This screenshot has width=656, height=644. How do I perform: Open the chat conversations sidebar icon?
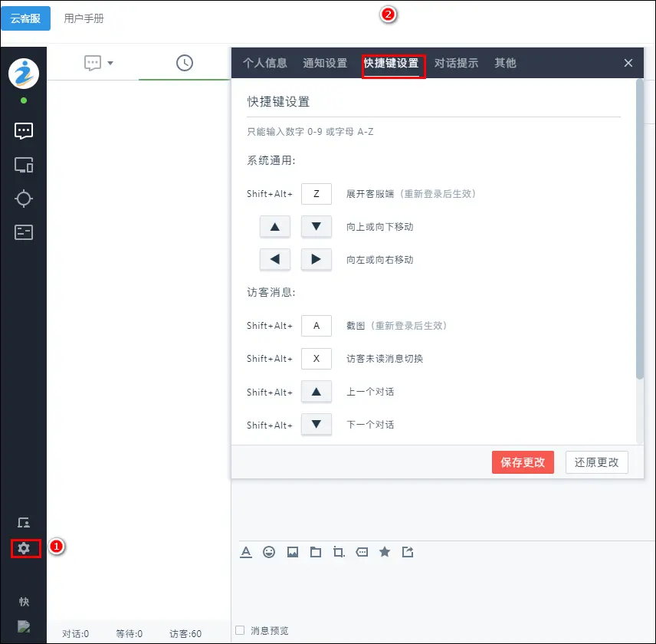tap(24, 131)
